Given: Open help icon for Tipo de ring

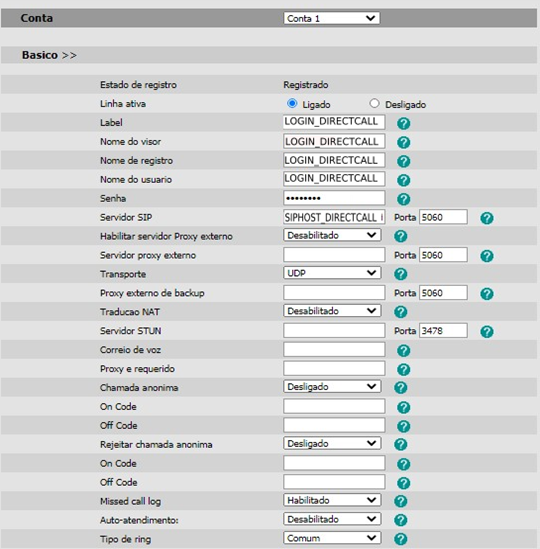Looking at the screenshot, I should 401,538.
